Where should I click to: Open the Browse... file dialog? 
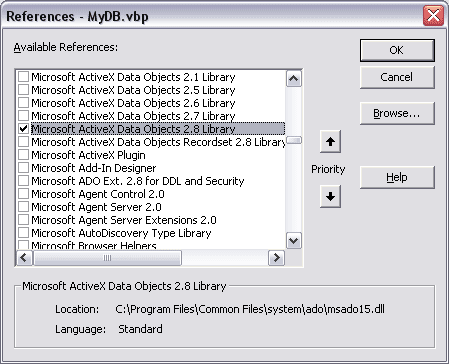[x=397, y=113]
